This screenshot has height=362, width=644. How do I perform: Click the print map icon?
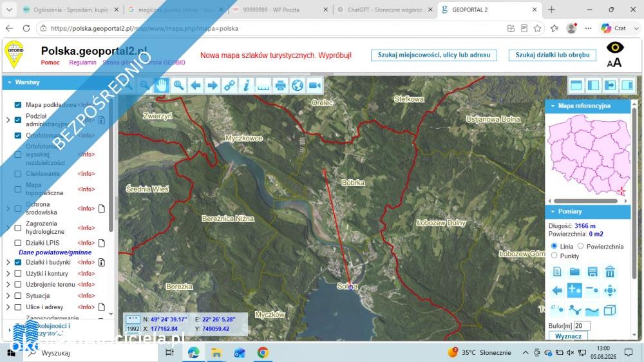(281, 86)
